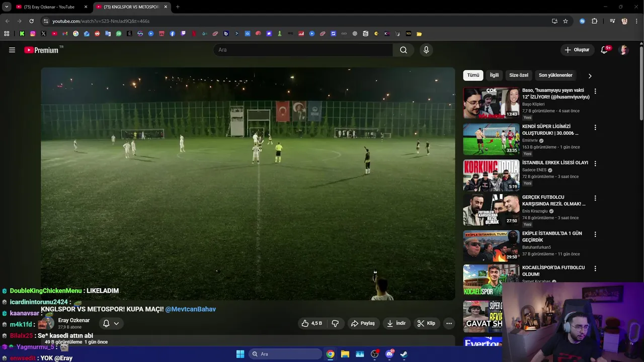644x362 pixels.
Task: Open the Instagram bookmark
Action: click(33, 34)
